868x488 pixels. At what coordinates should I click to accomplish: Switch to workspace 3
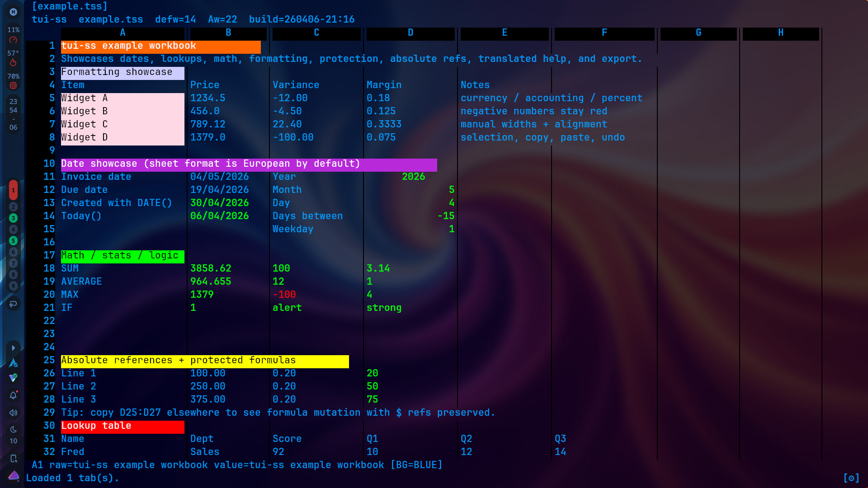tap(13, 218)
